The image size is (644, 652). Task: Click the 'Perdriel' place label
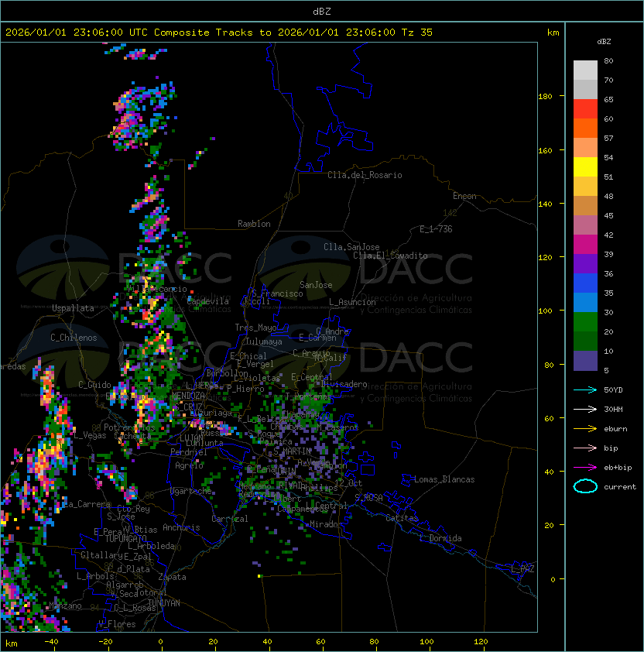click(189, 452)
